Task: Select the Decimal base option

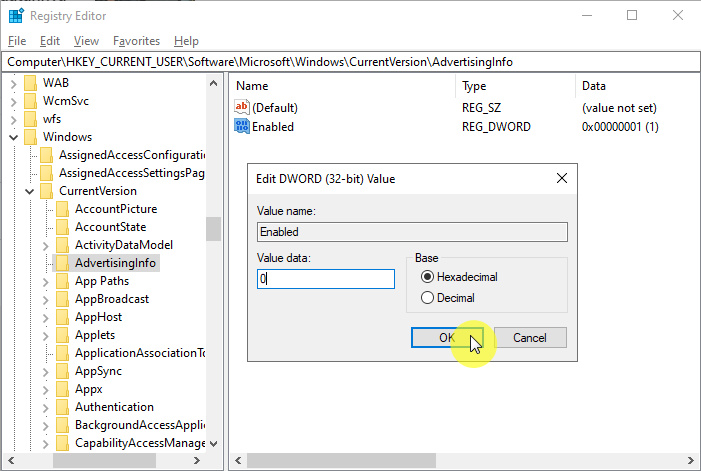Action: tap(428, 298)
